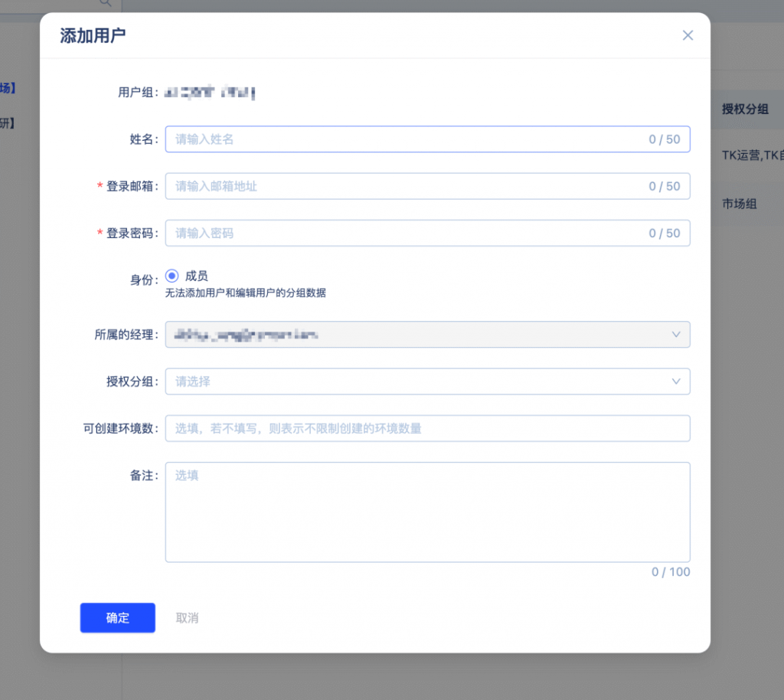Viewport: 784px width, 700px height.
Task: Close the 添加用户 dialog with the X icon
Action: pos(688,35)
